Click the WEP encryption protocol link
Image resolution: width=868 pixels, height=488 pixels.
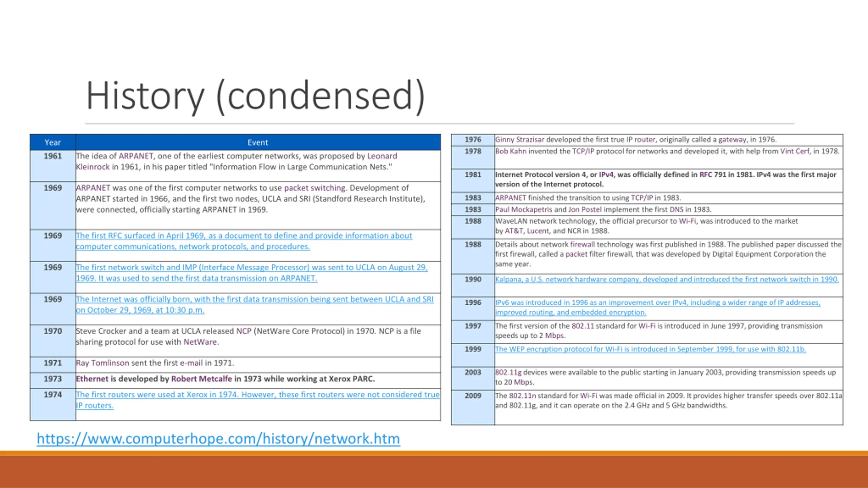pos(650,349)
